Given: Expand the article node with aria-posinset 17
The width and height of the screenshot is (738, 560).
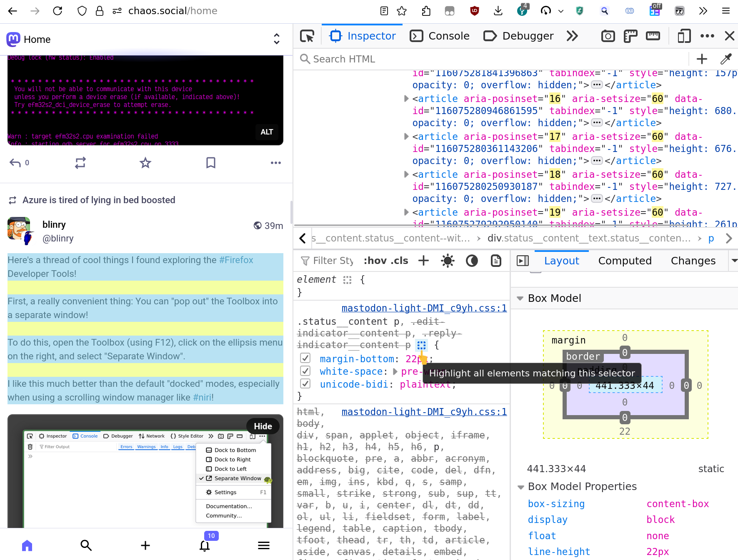Looking at the screenshot, I should click(x=406, y=137).
